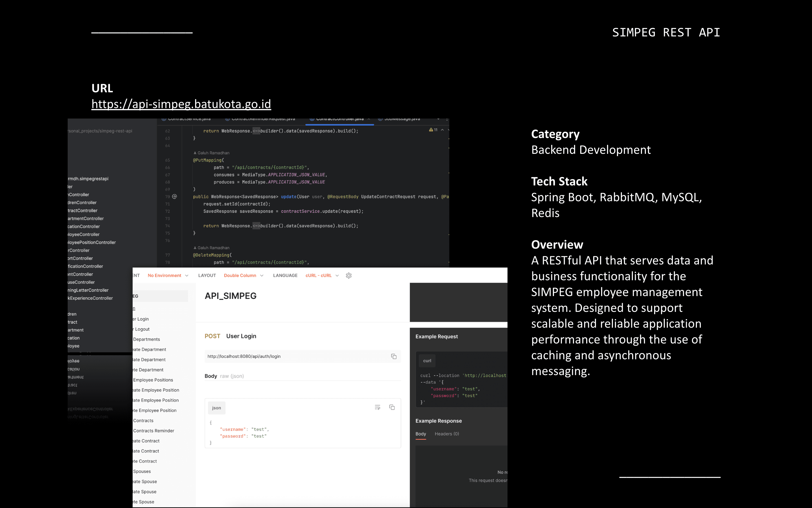Select ningLetterController in IDE project tree
812x508 pixels.
tap(88, 290)
